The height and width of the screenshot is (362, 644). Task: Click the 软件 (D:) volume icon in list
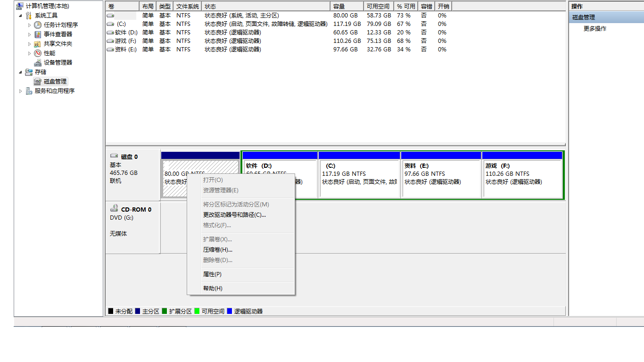pyautogui.click(x=110, y=33)
